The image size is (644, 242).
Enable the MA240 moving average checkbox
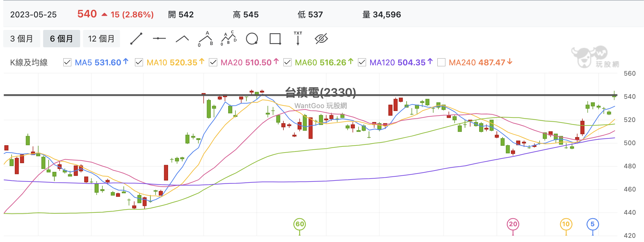click(441, 62)
